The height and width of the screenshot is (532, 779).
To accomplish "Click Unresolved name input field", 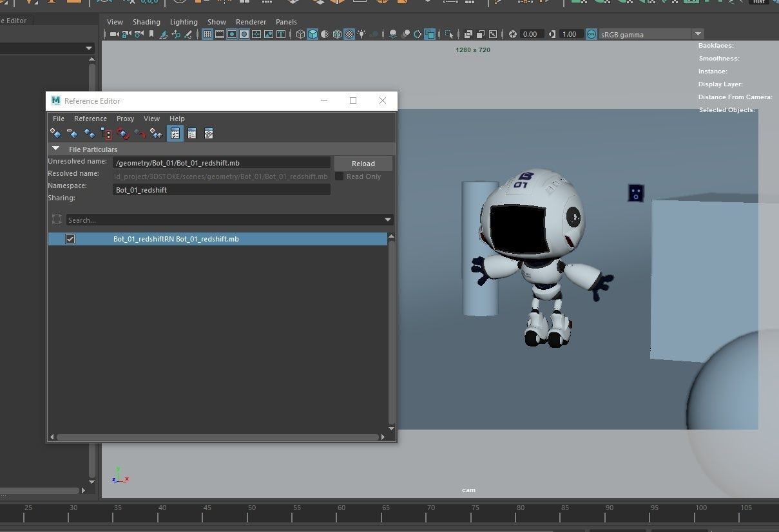I will click(222, 163).
